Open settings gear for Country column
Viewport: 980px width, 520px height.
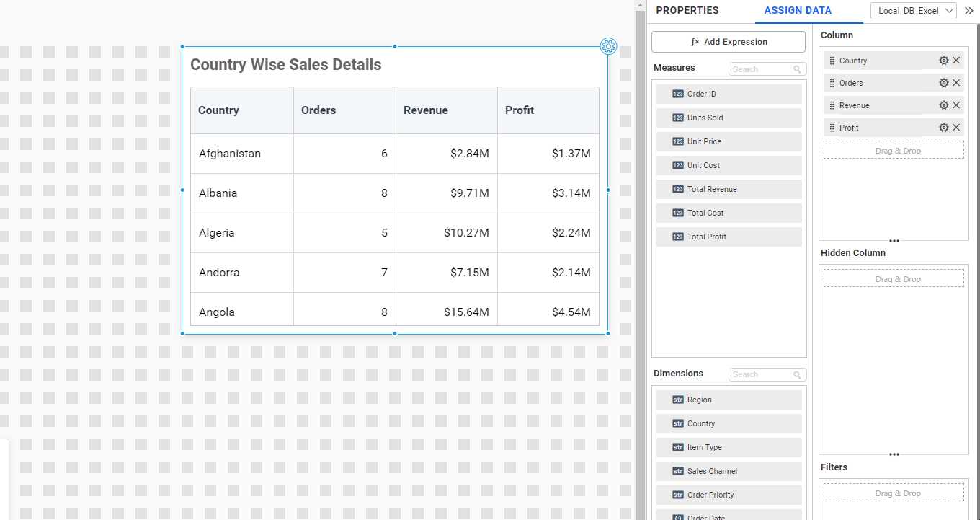(x=943, y=61)
